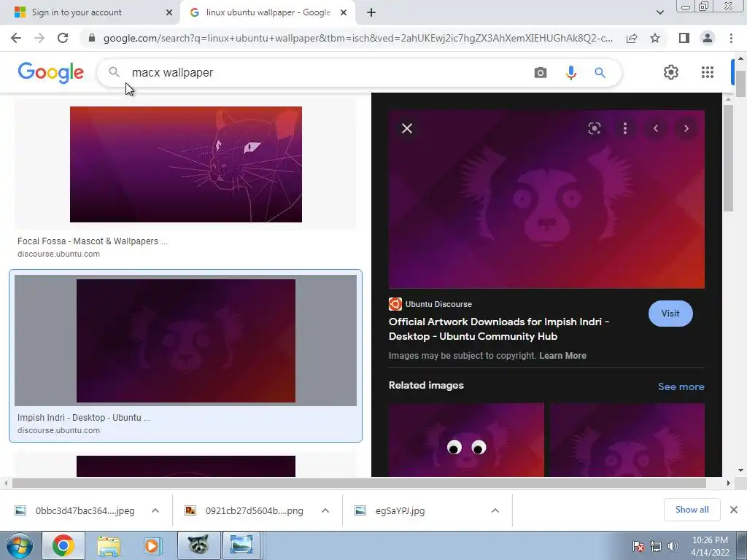
Task: Start voice search with microphone
Action: (570, 72)
